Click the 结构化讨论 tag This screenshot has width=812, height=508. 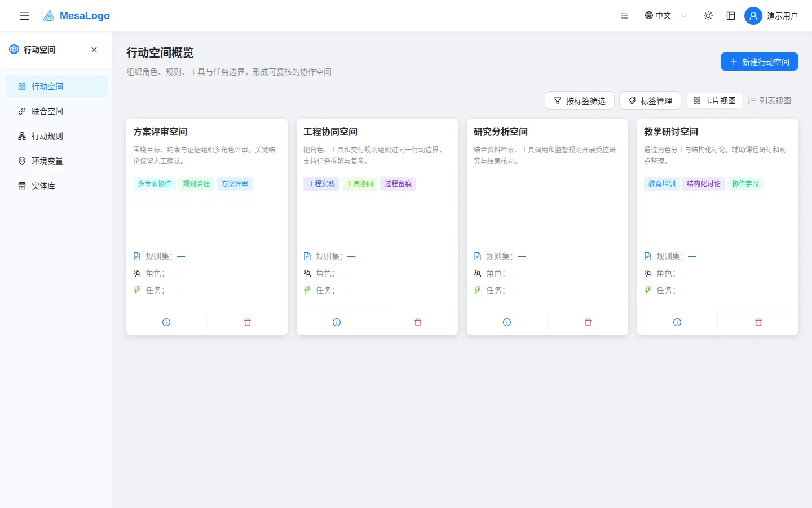tap(704, 183)
